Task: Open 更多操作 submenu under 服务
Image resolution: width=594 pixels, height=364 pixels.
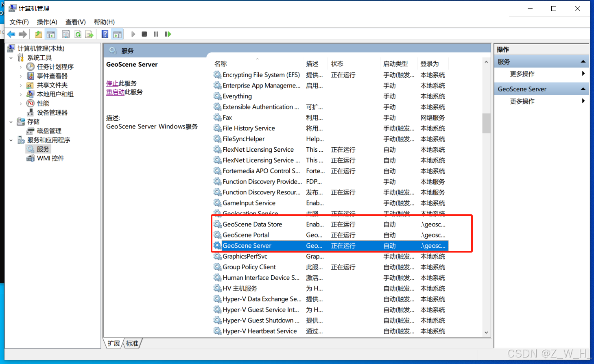Action: pos(541,74)
